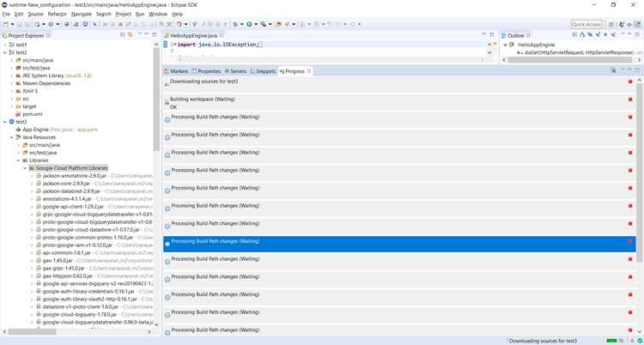Collapse the Libraries node
644x345 pixels.
tap(18, 160)
